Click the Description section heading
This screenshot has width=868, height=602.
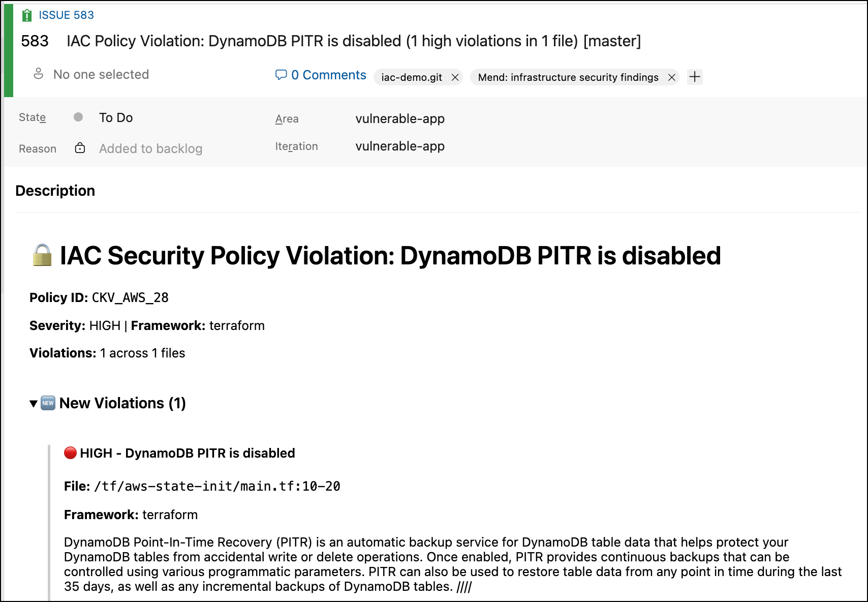pyautogui.click(x=55, y=191)
